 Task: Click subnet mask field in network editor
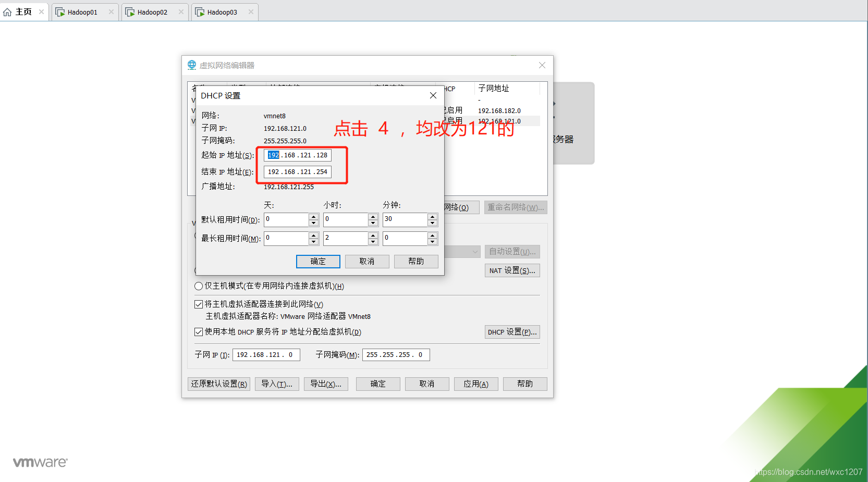[x=396, y=355]
